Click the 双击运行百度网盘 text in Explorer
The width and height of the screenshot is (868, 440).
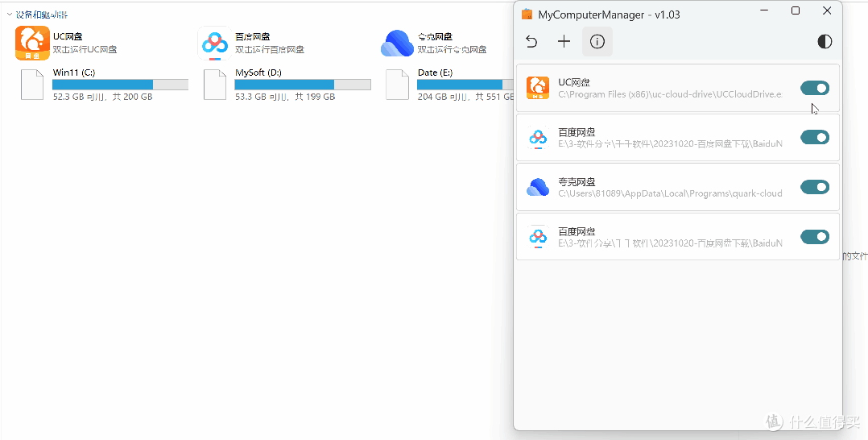tap(270, 49)
